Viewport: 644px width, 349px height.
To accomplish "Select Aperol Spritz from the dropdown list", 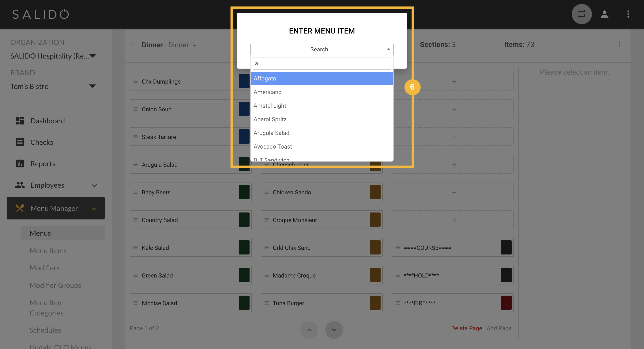I will [322, 119].
